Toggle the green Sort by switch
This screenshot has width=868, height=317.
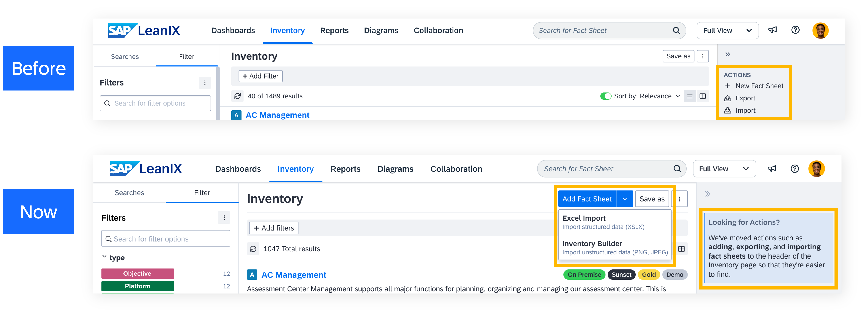(605, 96)
